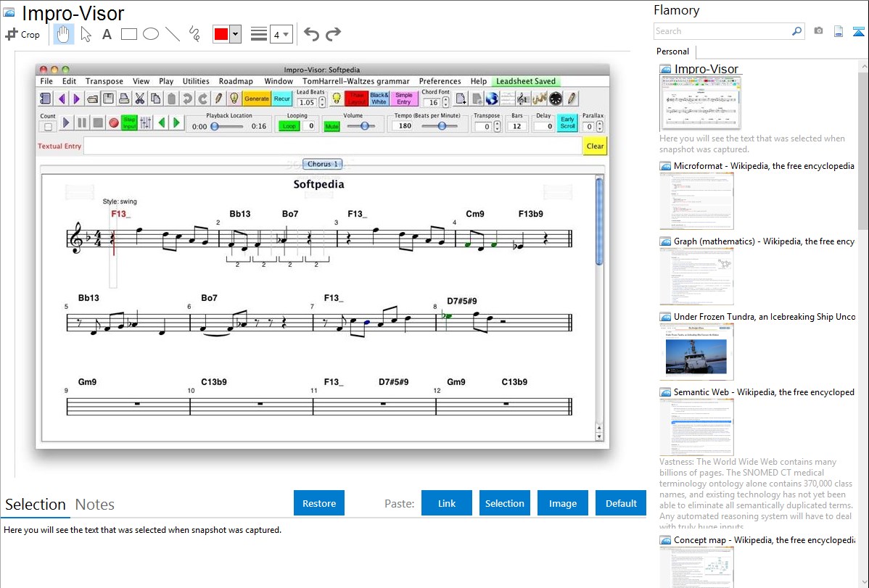Toggle the Mute button
Image resolution: width=869 pixels, height=588 pixels.
tap(331, 126)
